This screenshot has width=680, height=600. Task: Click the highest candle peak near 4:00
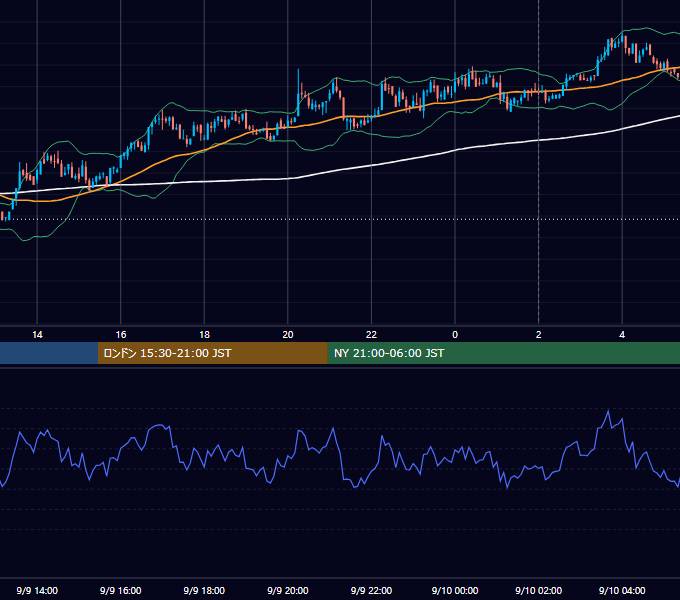[x=622, y=39]
